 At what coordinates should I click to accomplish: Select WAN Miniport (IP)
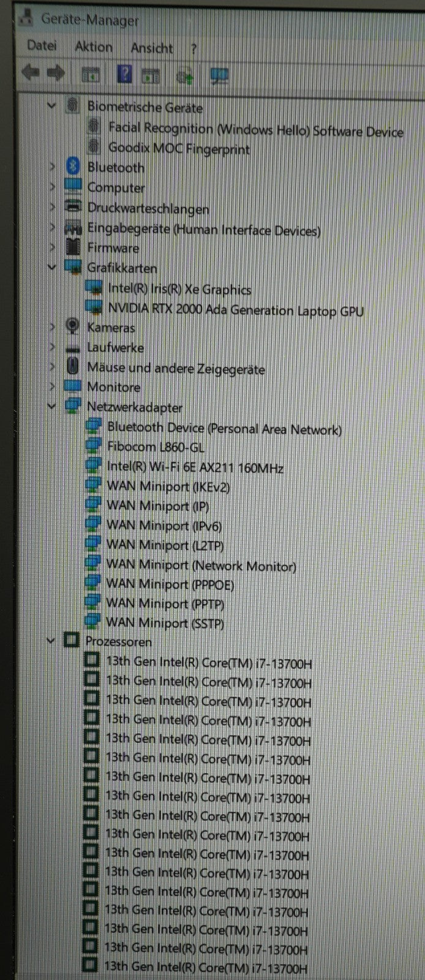(x=158, y=507)
